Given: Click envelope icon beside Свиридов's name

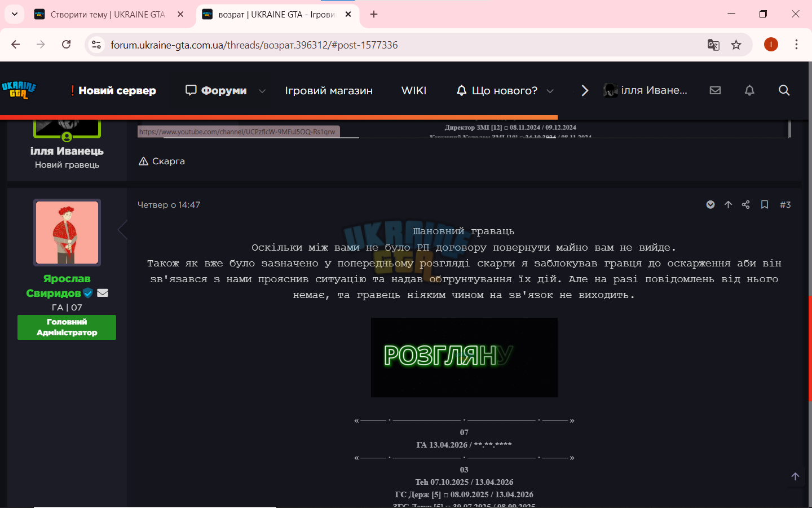Looking at the screenshot, I should tap(103, 293).
